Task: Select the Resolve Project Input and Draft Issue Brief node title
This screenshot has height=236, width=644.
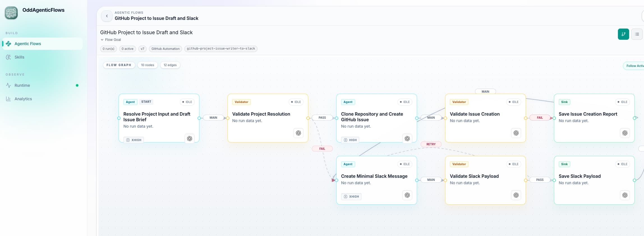Action: (x=157, y=117)
